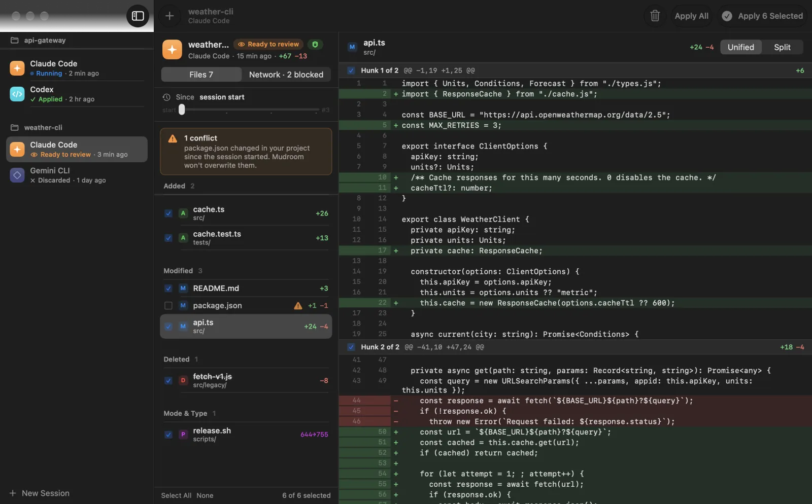812x504 pixels.
Task: Open the running Claude Code session under api-gateway
Action: coord(77,68)
